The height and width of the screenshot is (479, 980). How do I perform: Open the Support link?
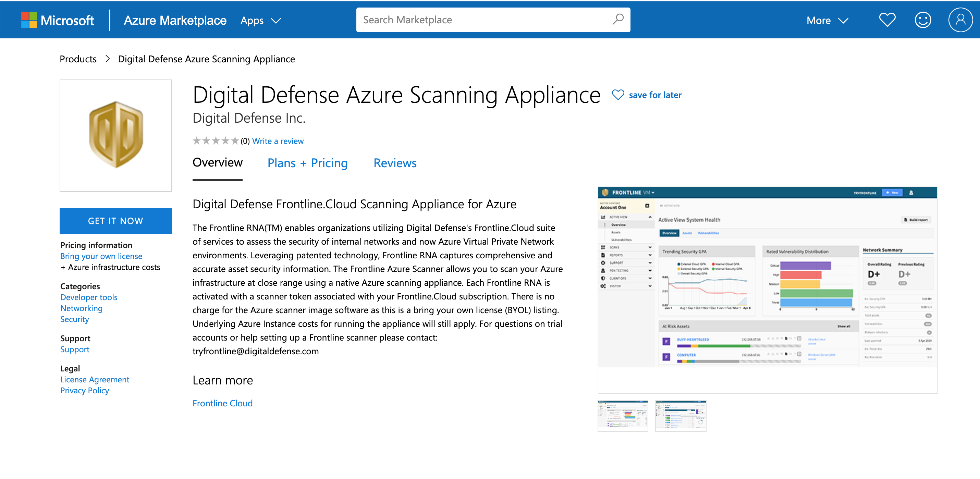click(75, 349)
